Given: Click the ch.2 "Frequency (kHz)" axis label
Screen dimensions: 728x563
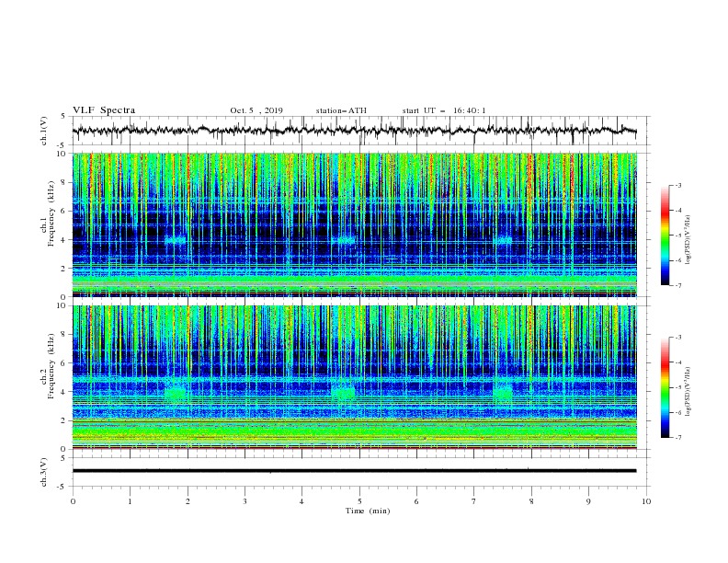Looking at the screenshot, I should 51,366.
